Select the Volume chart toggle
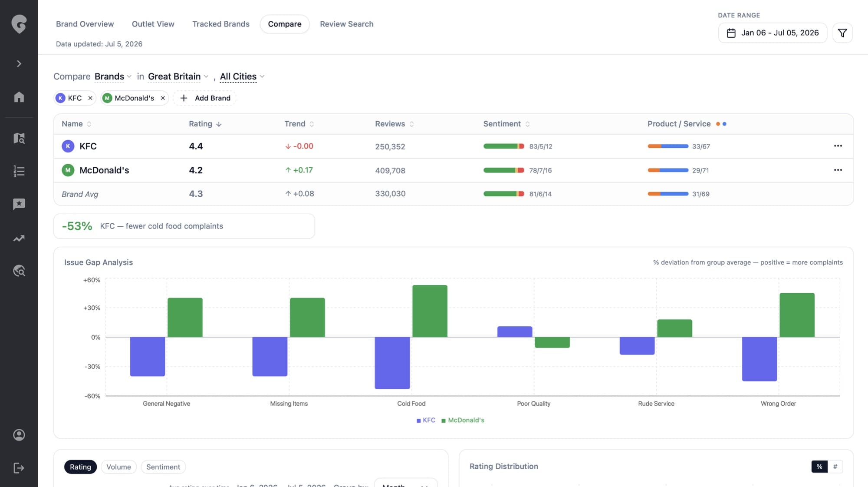Viewport: 868px width, 487px height. pyautogui.click(x=118, y=467)
